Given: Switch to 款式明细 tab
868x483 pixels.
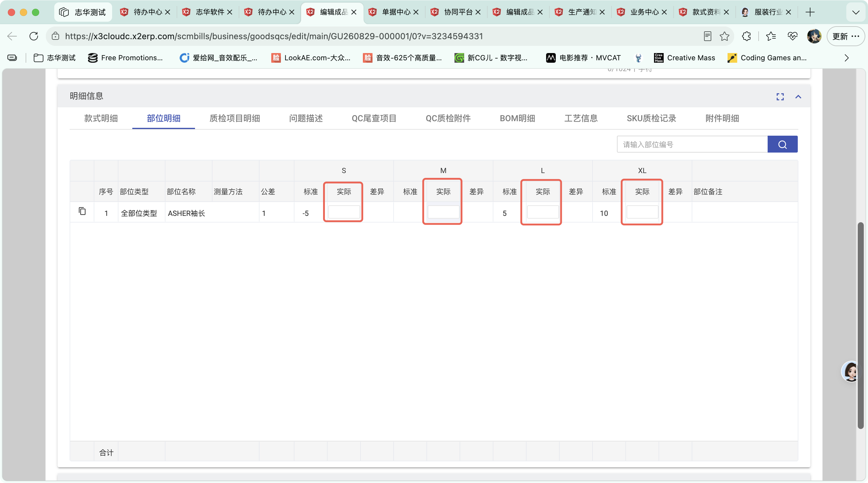Looking at the screenshot, I should click(x=101, y=118).
